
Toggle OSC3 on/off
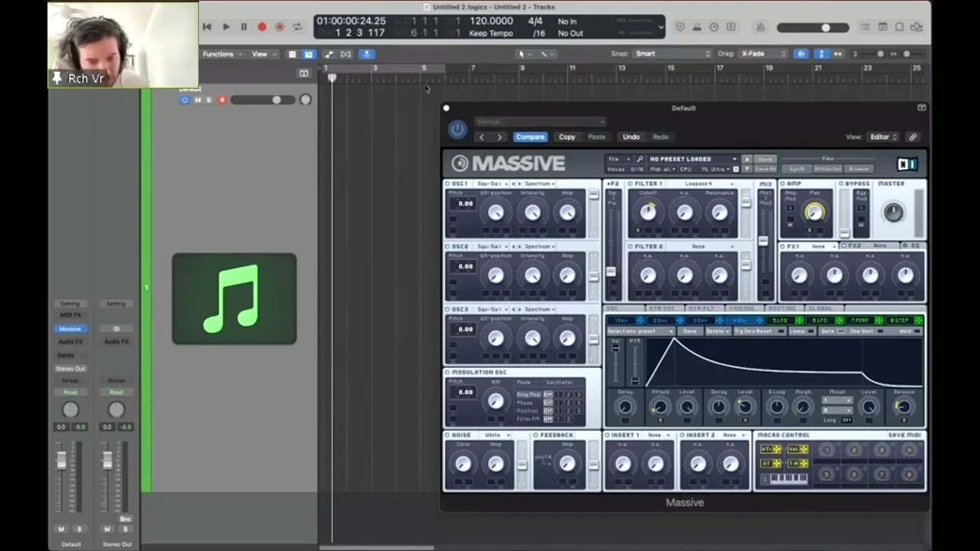448,309
